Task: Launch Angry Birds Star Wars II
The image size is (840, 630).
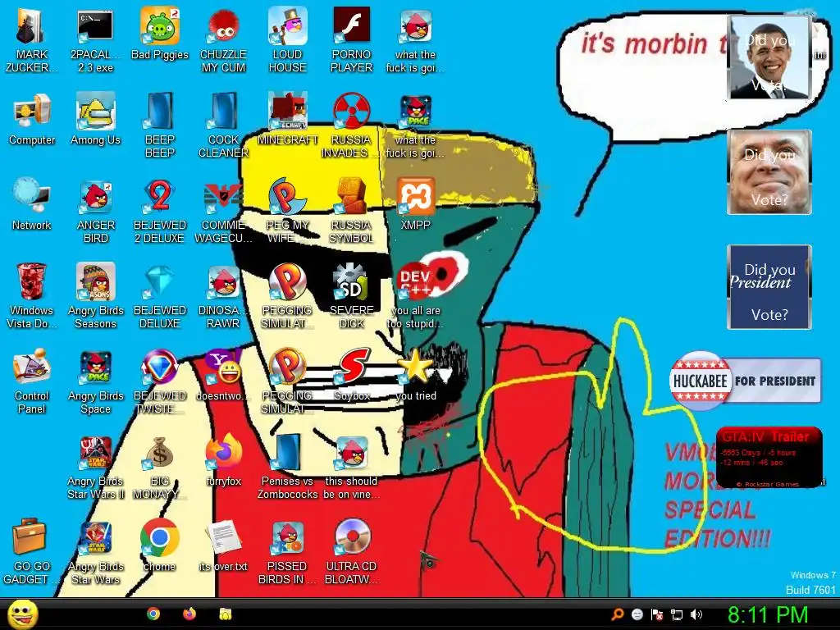Action: [x=95, y=467]
